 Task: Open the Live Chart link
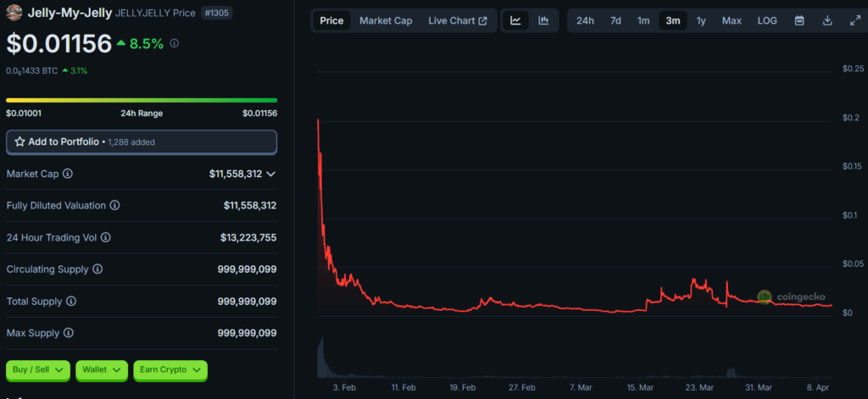[x=457, y=20]
